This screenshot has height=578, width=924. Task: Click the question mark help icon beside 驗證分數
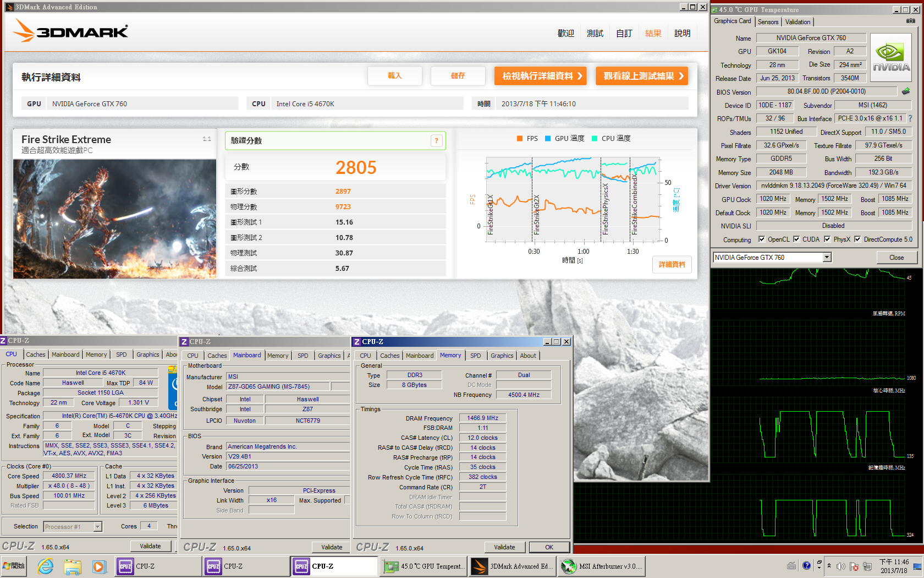436,141
